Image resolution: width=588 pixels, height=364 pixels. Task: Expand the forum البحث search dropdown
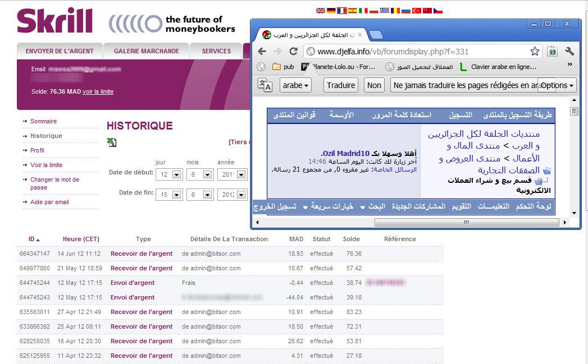[x=373, y=207]
